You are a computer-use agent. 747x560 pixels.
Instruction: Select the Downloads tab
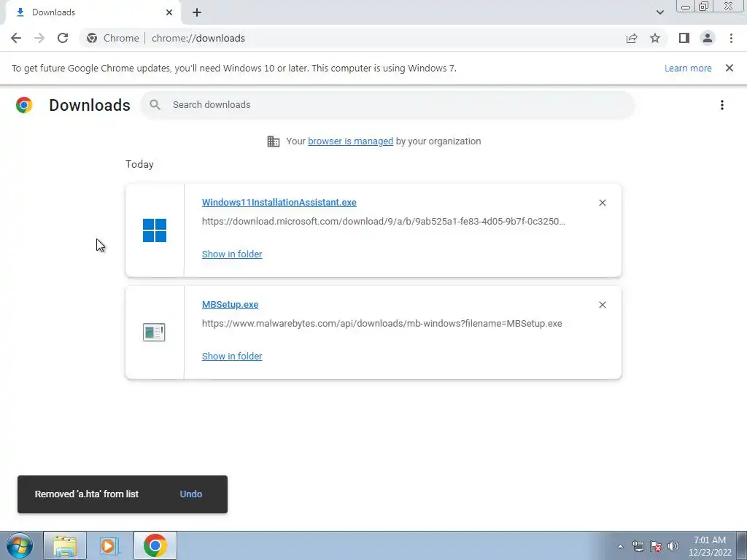(93, 12)
